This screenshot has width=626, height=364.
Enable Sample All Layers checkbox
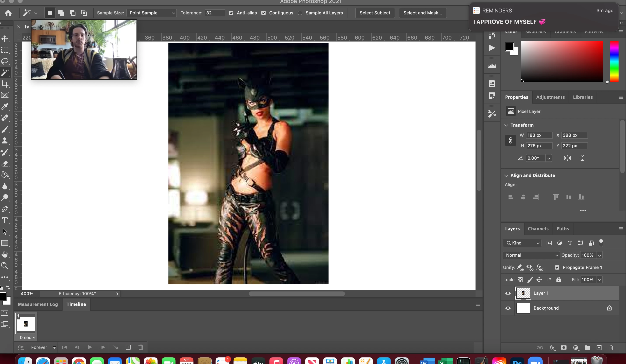(300, 13)
